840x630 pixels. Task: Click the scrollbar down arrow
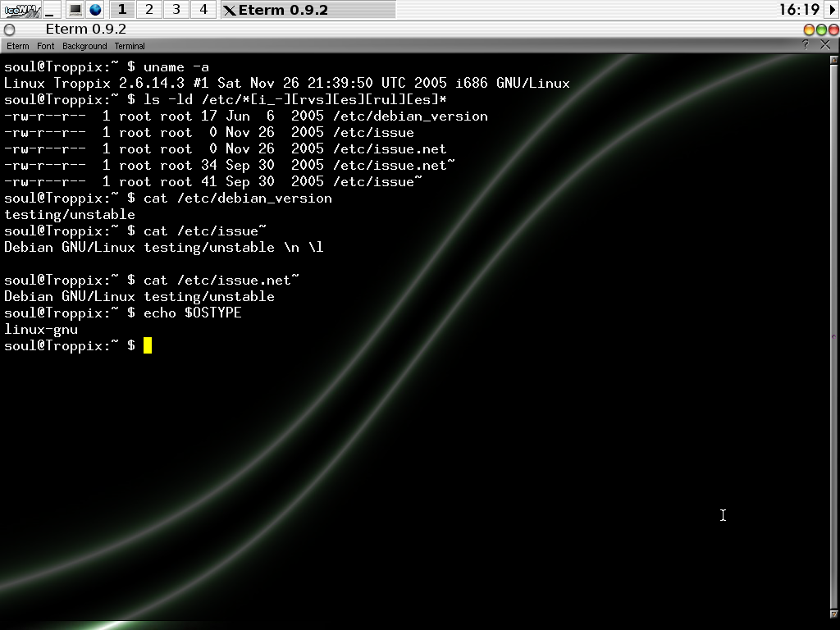[833, 614]
